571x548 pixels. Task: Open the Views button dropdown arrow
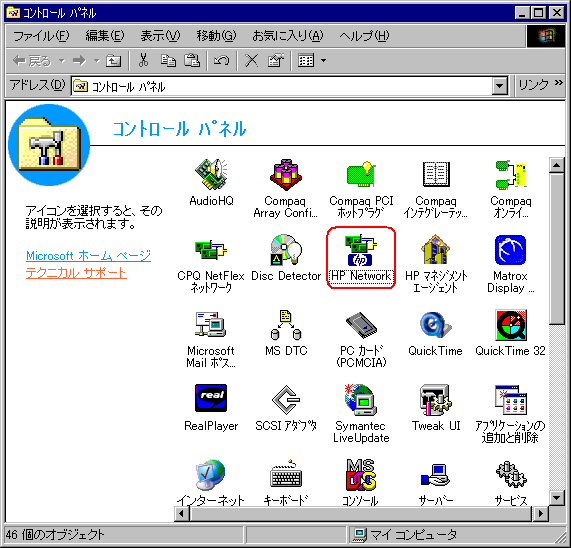(323, 60)
